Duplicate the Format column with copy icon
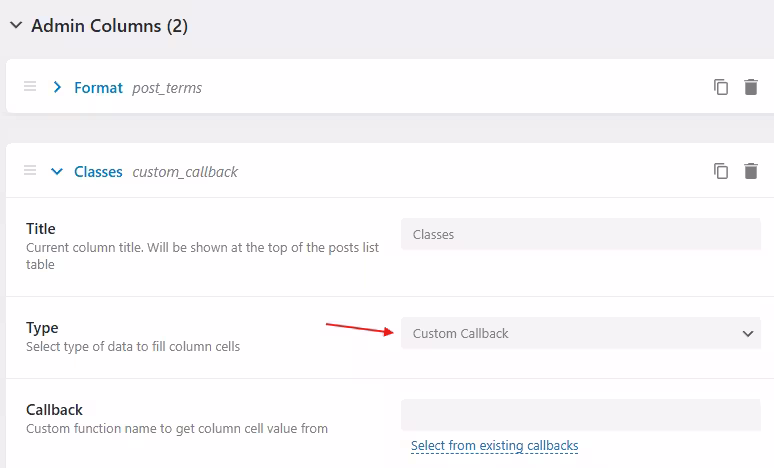The image size is (774, 468). [721, 87]
